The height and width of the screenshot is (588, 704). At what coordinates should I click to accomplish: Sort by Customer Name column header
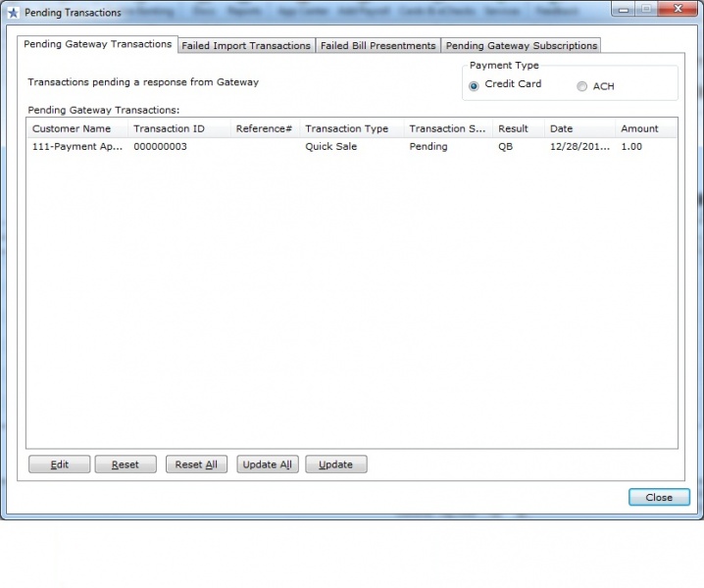click(x=77, y=128)
